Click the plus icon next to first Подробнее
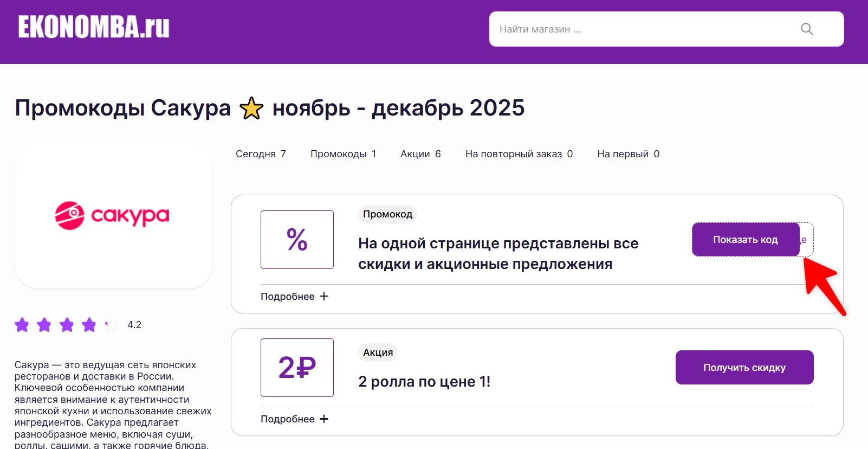Viewport: 868px width, 449px height. [x=324, y=296]
